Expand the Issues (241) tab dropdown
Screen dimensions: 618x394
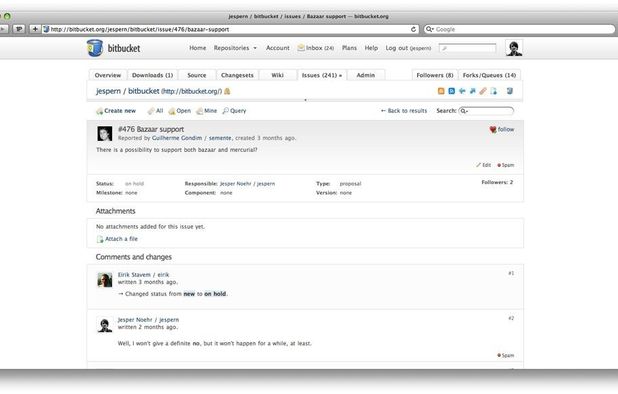[340, 75]
